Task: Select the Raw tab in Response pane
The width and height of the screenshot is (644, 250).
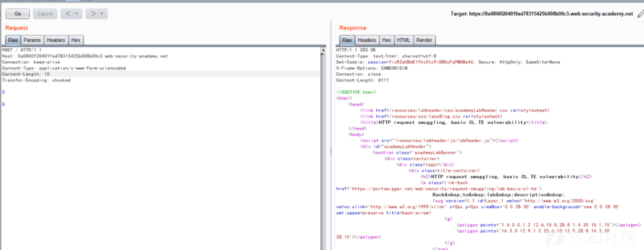Action: (347, 40)
